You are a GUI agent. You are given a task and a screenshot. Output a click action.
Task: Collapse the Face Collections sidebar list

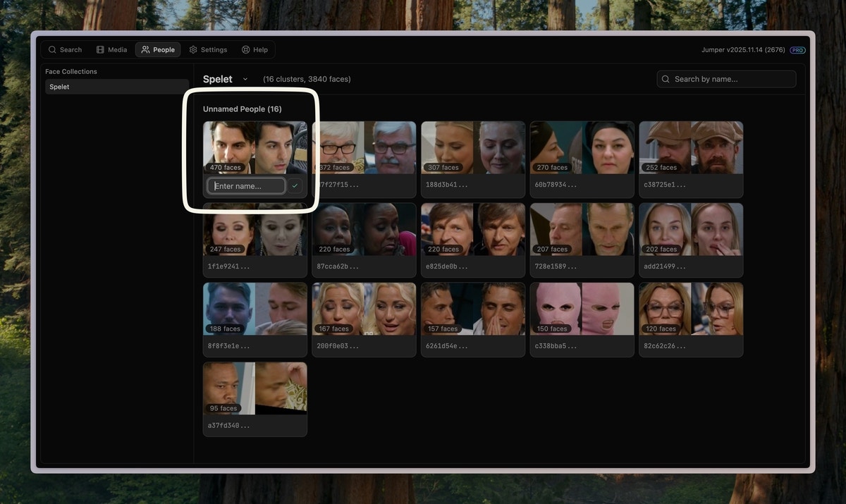[x=71, y=70]
